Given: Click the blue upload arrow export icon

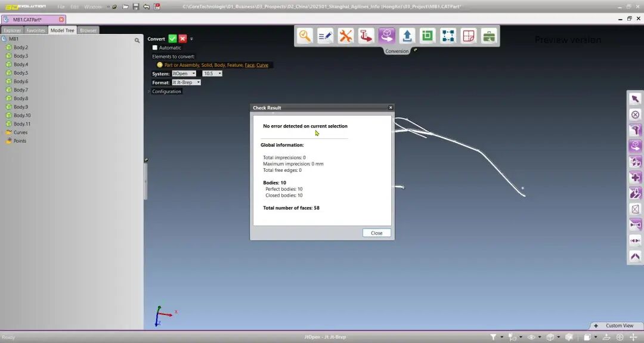Looking at the screenshot, I should pos(407,36).
